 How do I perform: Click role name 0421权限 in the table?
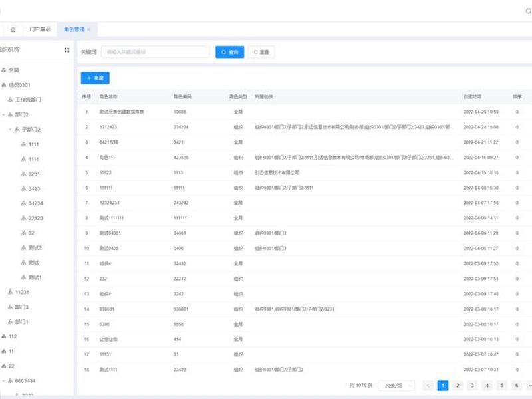click(x=109, y=142)
